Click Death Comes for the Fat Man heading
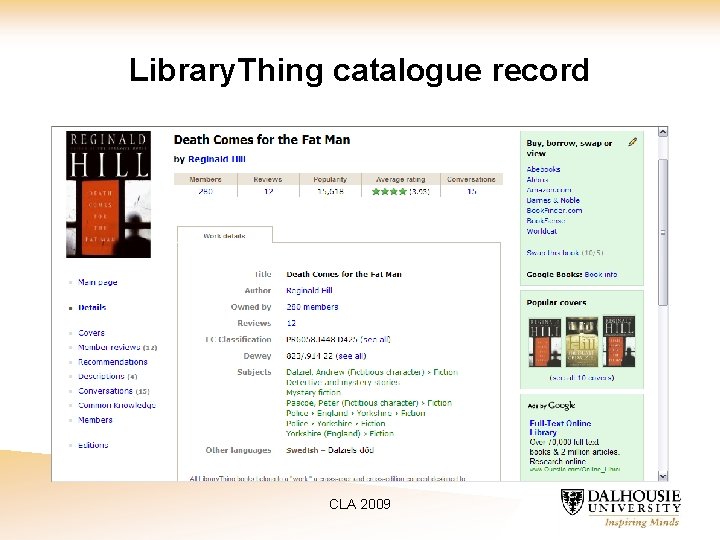This screenshot has height=540, width=720. tap(262, 140)
